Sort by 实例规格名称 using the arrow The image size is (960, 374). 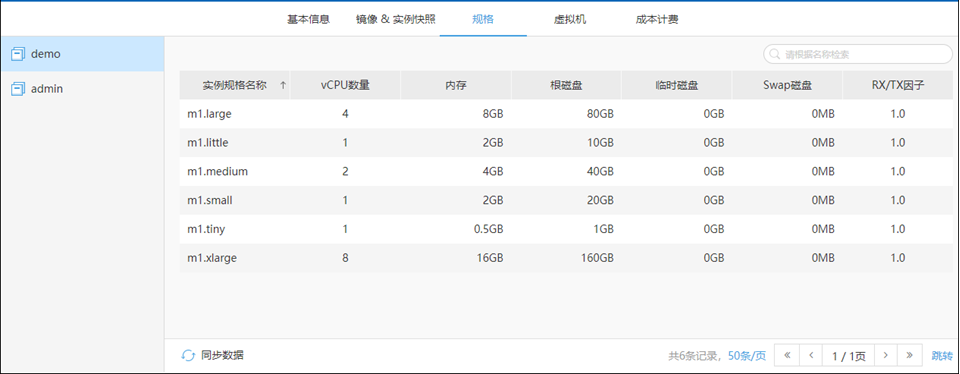[x=282, y=86]
